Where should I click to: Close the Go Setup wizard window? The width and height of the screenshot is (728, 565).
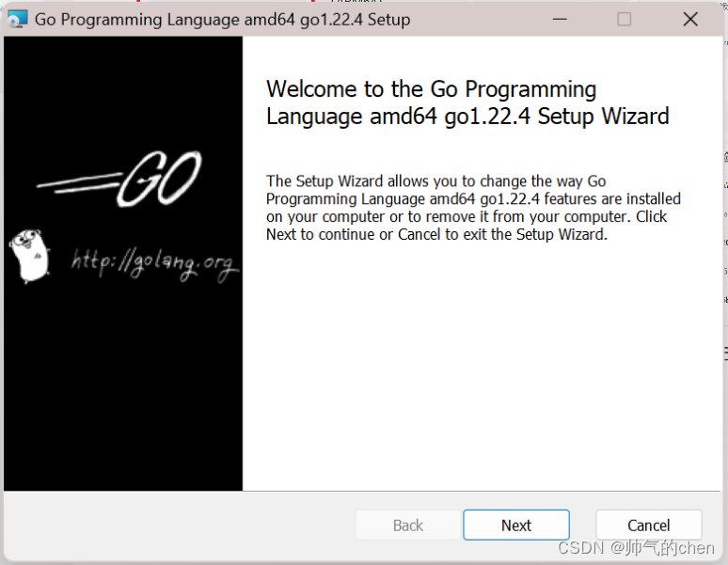[690, 19]
